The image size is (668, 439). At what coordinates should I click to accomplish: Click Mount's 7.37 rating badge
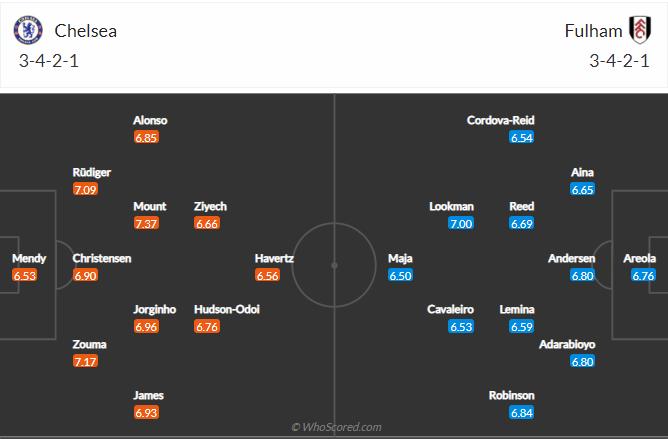(x=146, y=223)
